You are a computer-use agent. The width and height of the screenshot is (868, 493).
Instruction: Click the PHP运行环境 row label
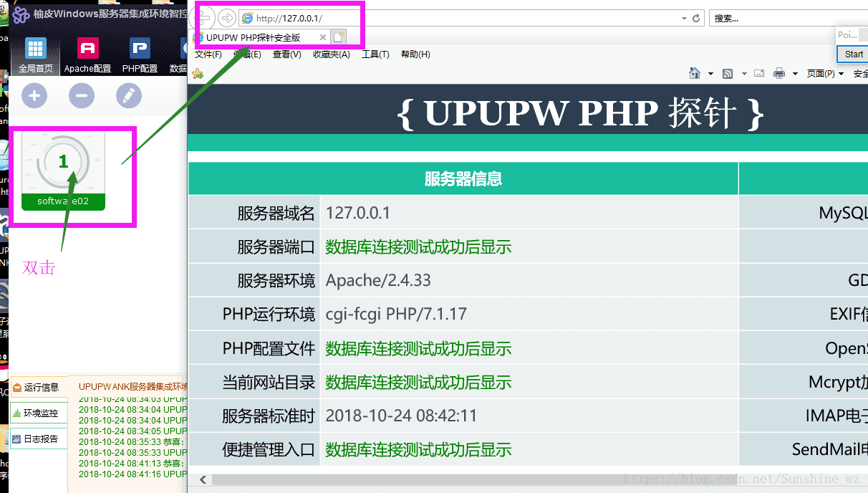269,314
